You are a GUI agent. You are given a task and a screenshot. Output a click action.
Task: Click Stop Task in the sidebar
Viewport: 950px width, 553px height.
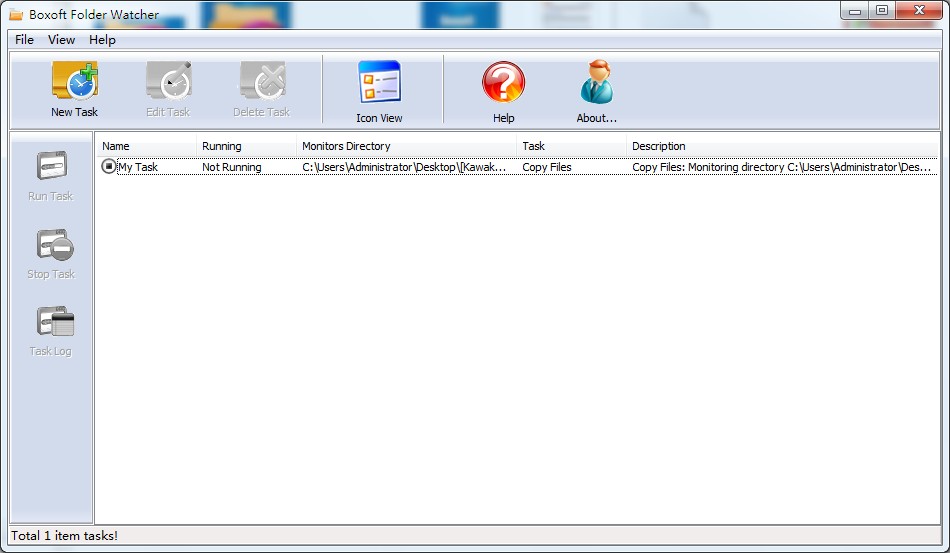coord(51,254)
